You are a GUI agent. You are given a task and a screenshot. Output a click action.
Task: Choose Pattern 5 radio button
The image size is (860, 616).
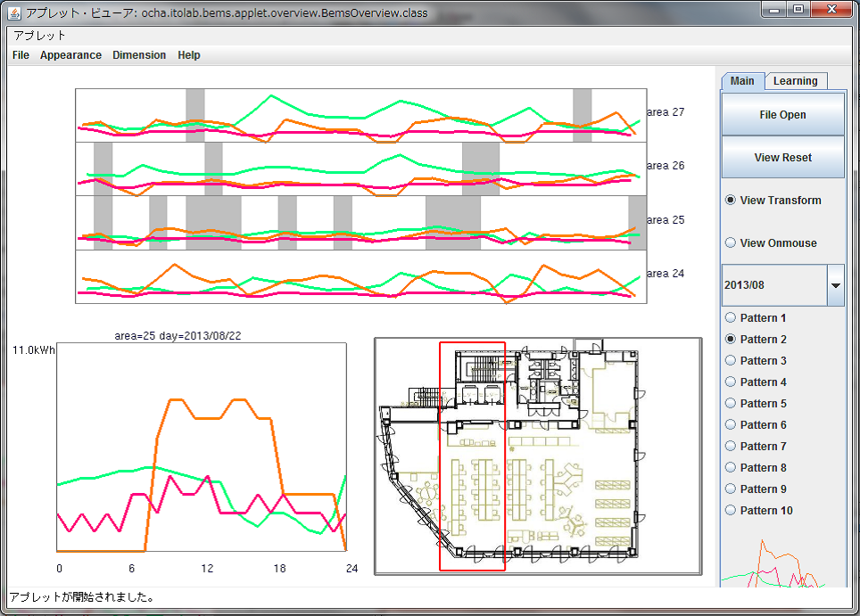coord(732,404)
